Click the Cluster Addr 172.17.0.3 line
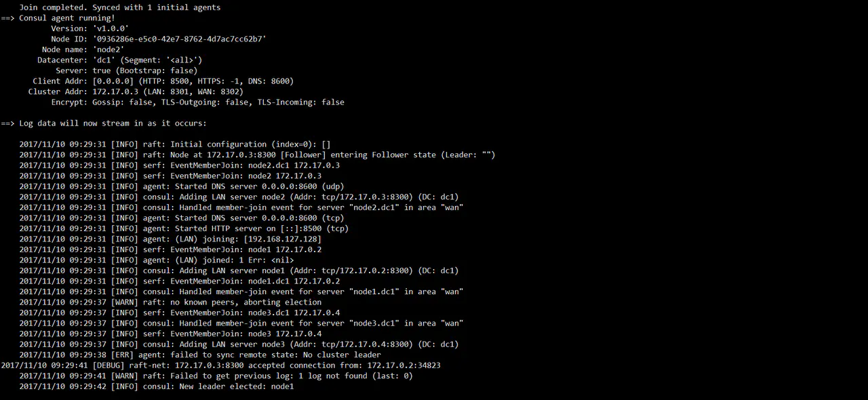Image resolution: width=868 pixels, height=400 pixels. (x=136, y=92)
